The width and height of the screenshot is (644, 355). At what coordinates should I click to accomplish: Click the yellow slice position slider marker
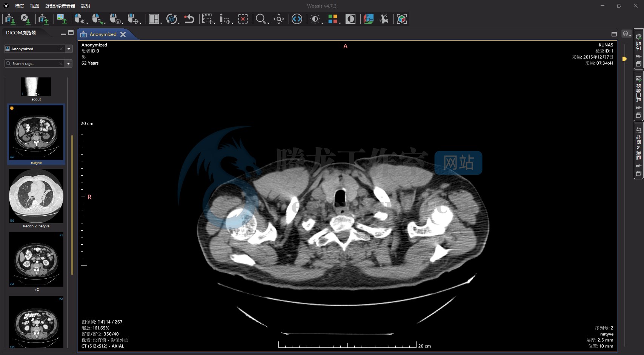coord(625,59)
